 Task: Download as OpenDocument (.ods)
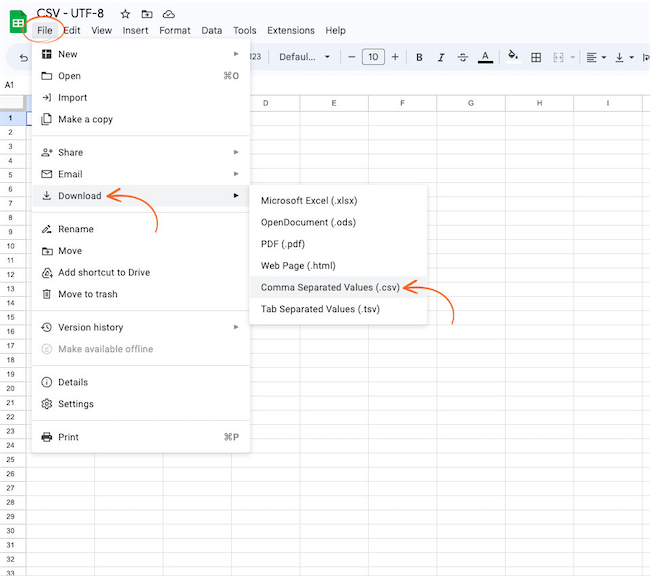(x=338, y=222)
